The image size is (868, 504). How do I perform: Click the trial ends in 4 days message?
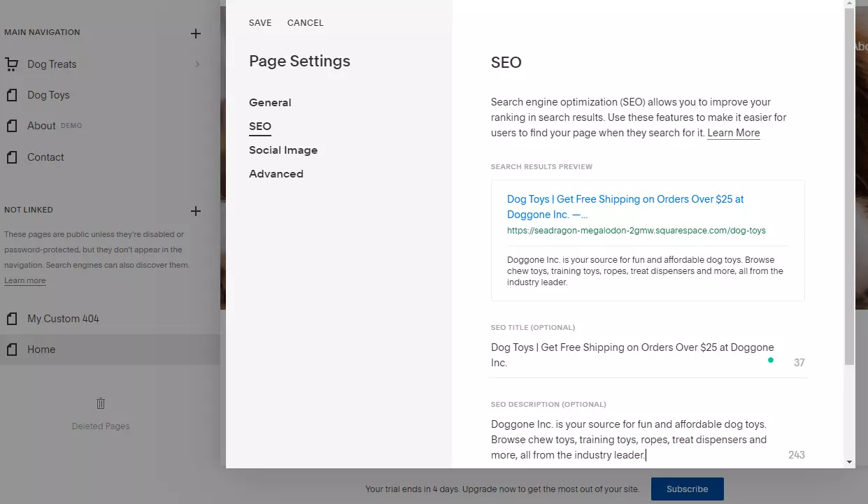coord(502,489)
